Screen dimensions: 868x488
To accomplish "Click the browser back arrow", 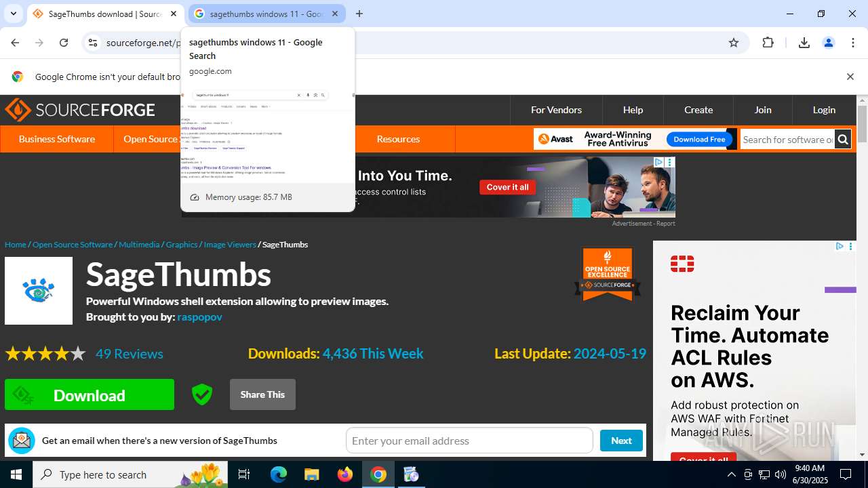I will click(15, 43).
